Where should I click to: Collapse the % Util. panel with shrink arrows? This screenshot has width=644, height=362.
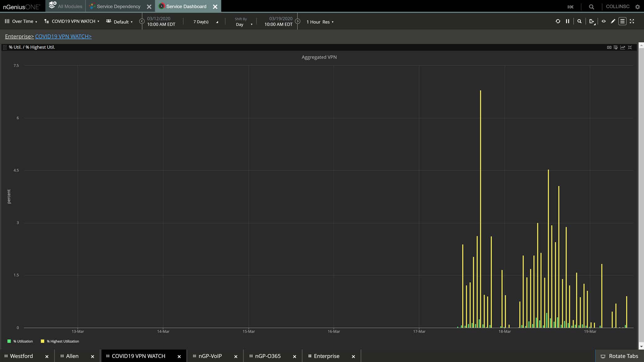pos(630,47)
